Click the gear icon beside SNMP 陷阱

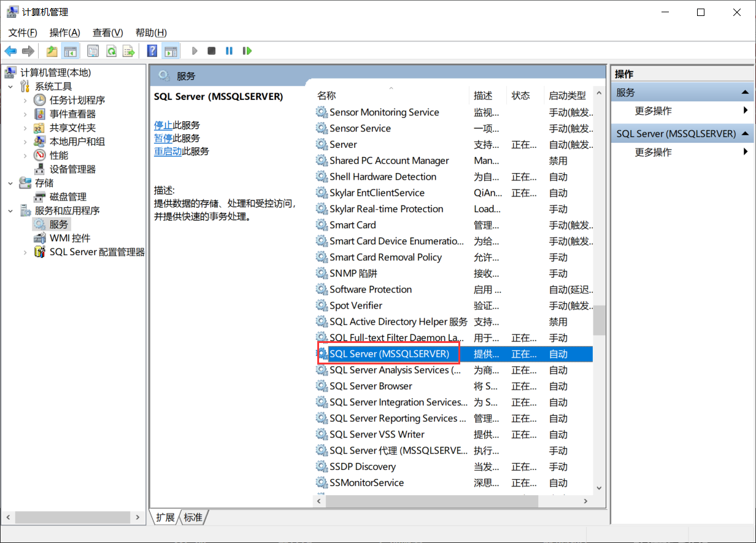[x=322, y=274]
